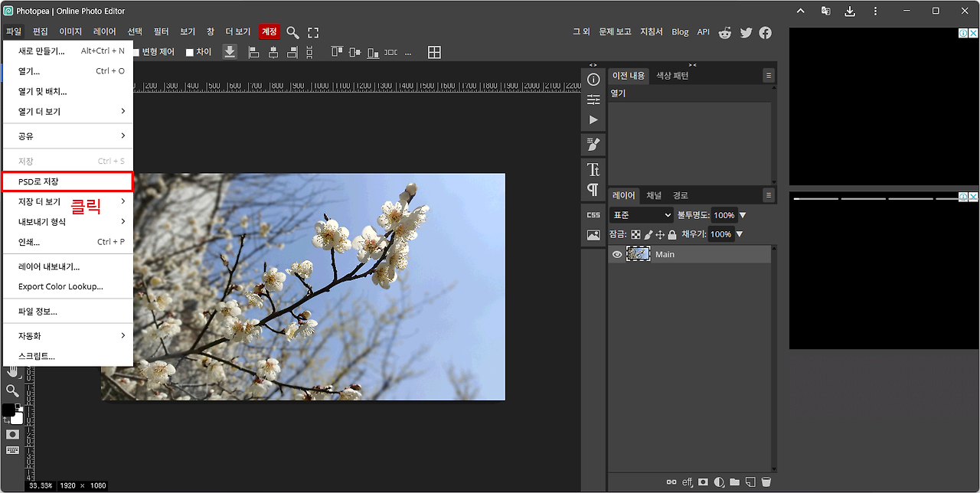
Task: Click the browser download icon in title bar
Action: (850, 11)
